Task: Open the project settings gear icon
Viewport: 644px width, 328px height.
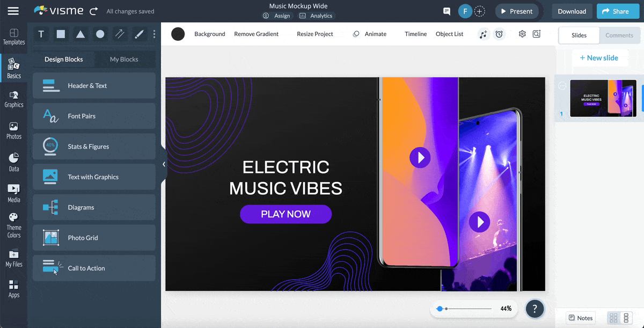Action: click(x=522, y=34)
